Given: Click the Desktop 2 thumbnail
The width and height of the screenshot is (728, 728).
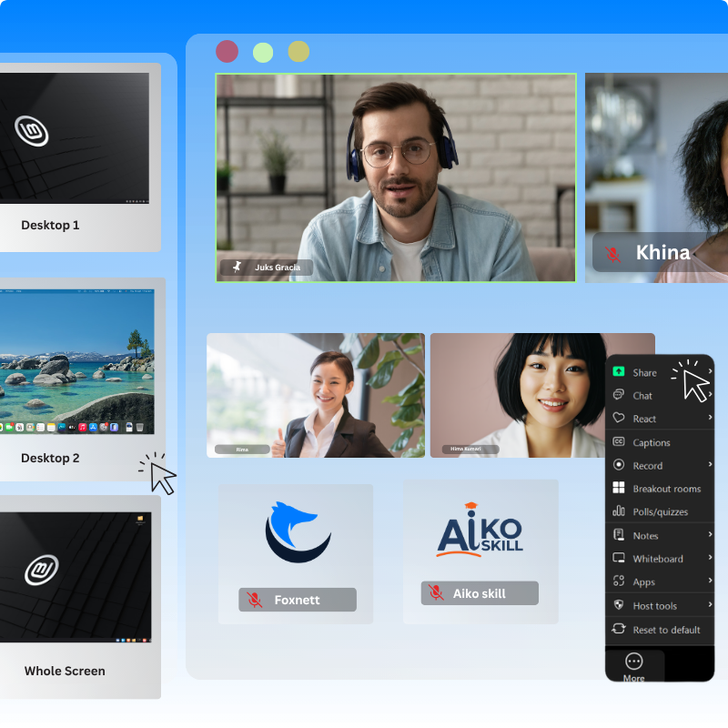Looking at the screenshot, I should pos(73,364).
